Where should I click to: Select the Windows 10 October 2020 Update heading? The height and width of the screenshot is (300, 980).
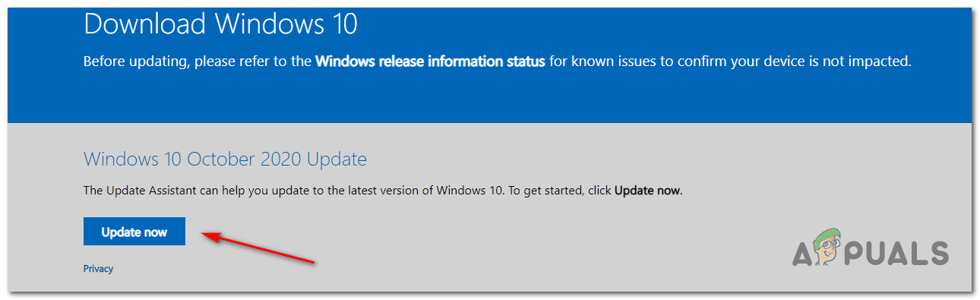point(225,159)
